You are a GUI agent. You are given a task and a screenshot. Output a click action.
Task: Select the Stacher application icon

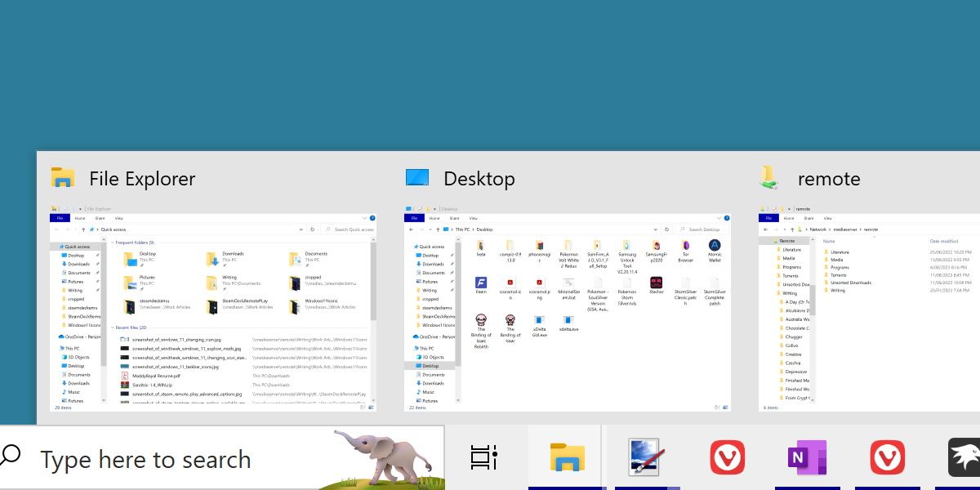(x=656, y=284)
